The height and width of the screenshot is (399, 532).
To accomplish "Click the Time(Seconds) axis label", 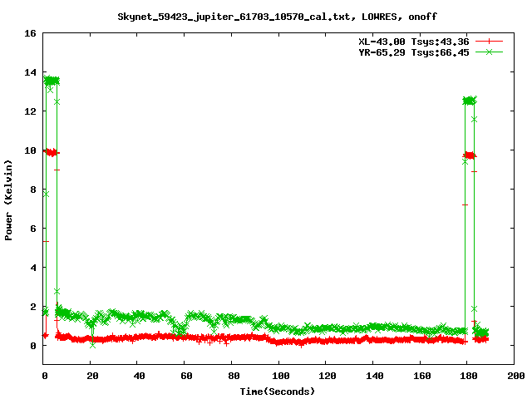I will (x=278, y=392).
